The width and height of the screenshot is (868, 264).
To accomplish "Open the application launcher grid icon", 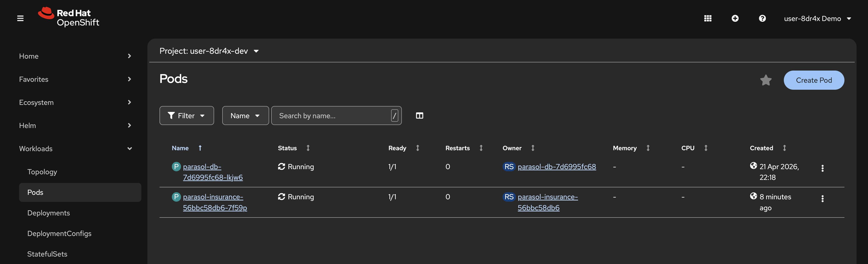I will (x=708, y=18).
